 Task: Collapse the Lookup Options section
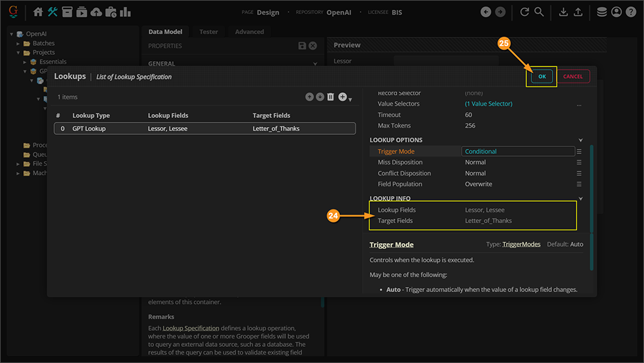click(x=580, y=141)
